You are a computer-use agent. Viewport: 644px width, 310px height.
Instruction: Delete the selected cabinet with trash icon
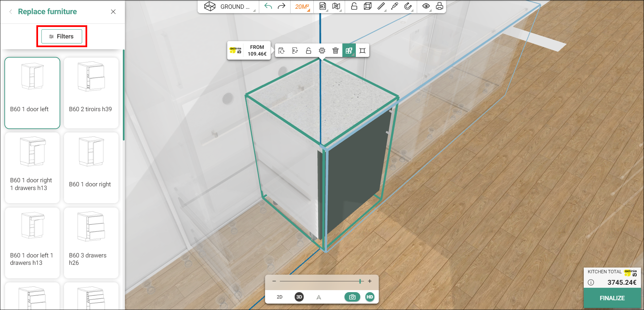(x=336, y=51)
